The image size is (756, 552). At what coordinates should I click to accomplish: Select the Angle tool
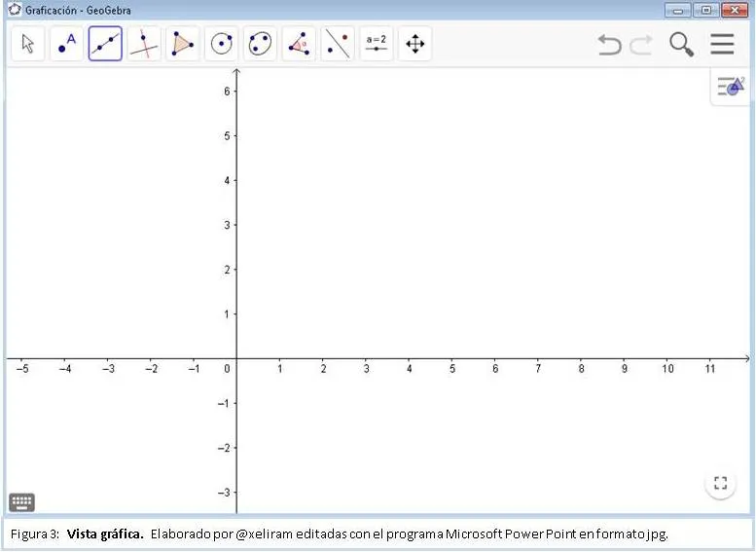pos(299,44)
